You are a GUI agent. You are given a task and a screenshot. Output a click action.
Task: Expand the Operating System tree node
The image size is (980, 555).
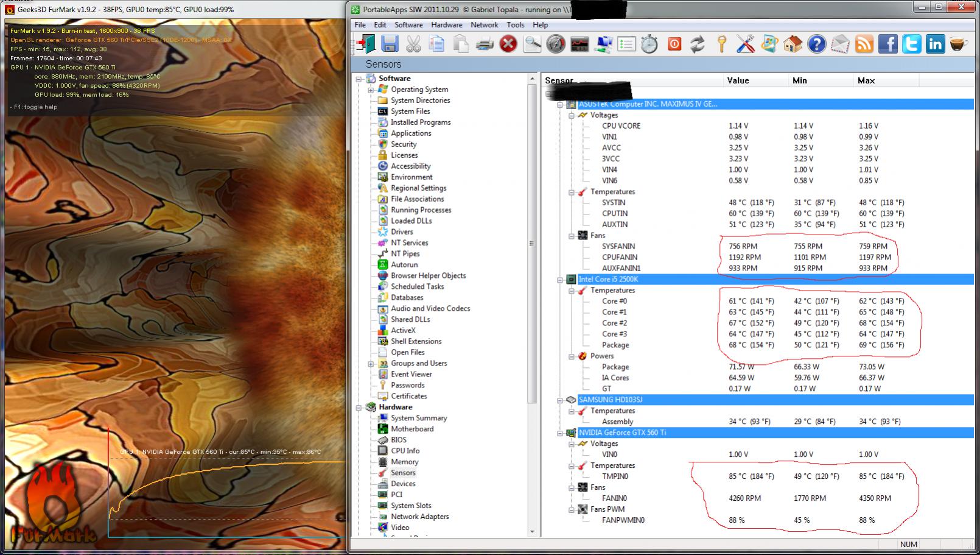click(371, 90)
